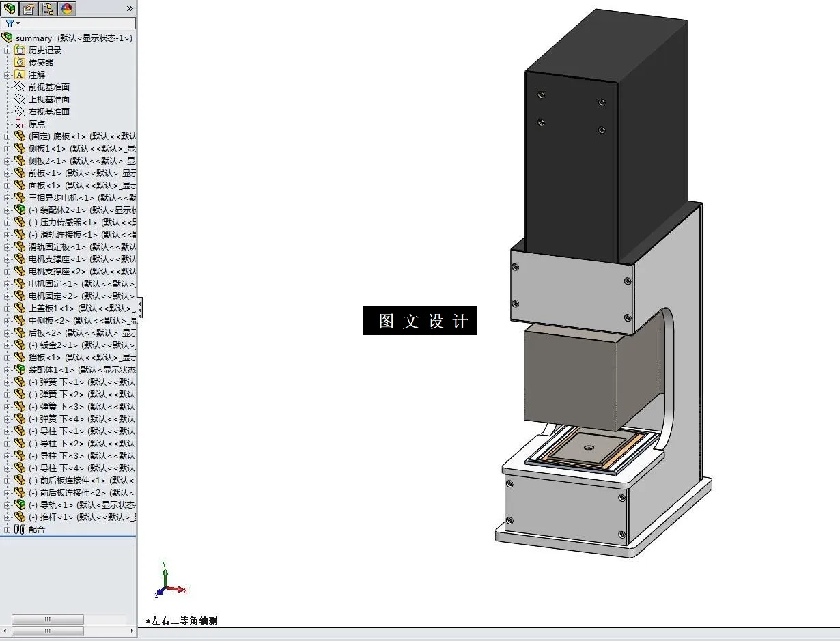Select 电机支撑座<1> in the tree

pyautogui.click(x=82, y=259)
